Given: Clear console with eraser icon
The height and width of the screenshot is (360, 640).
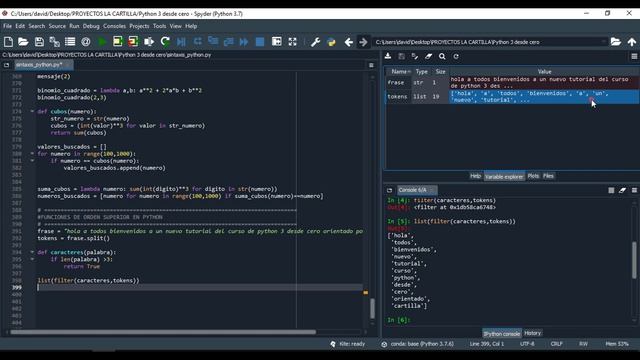Looking at the screenshot, I should click(622, 190).
